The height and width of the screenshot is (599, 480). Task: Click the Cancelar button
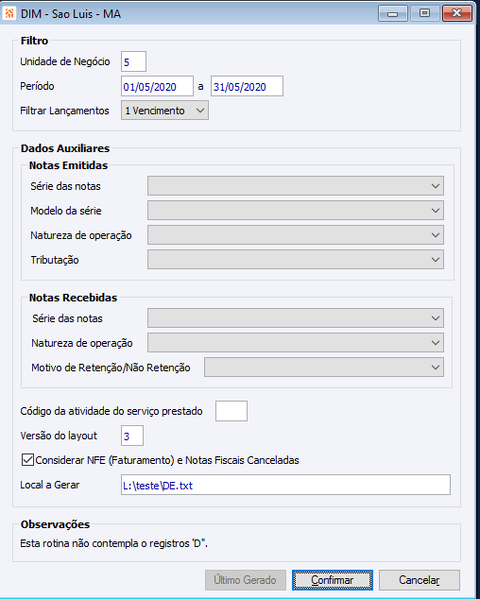pyautogui.click(x=419, y=580)
